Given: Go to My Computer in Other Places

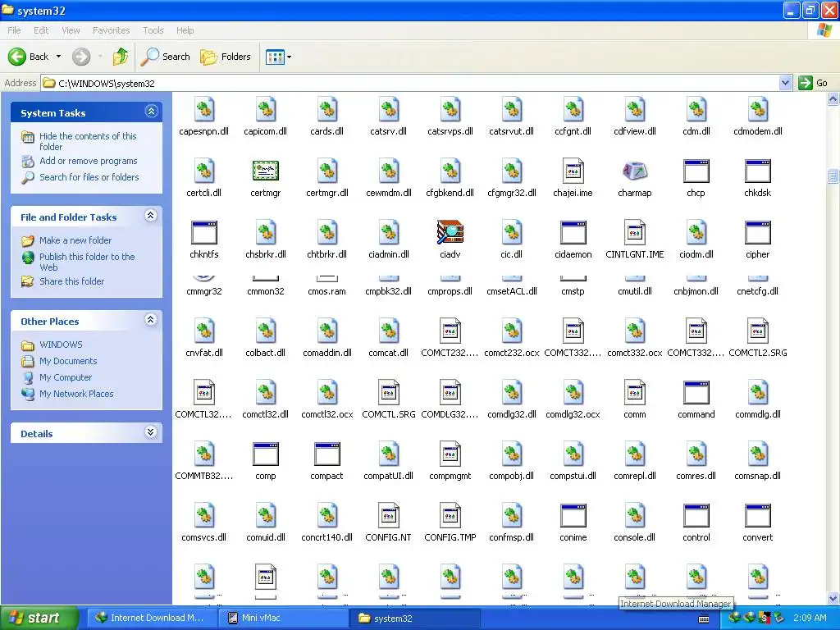Looking at the screenshot, I should [66, 377].
